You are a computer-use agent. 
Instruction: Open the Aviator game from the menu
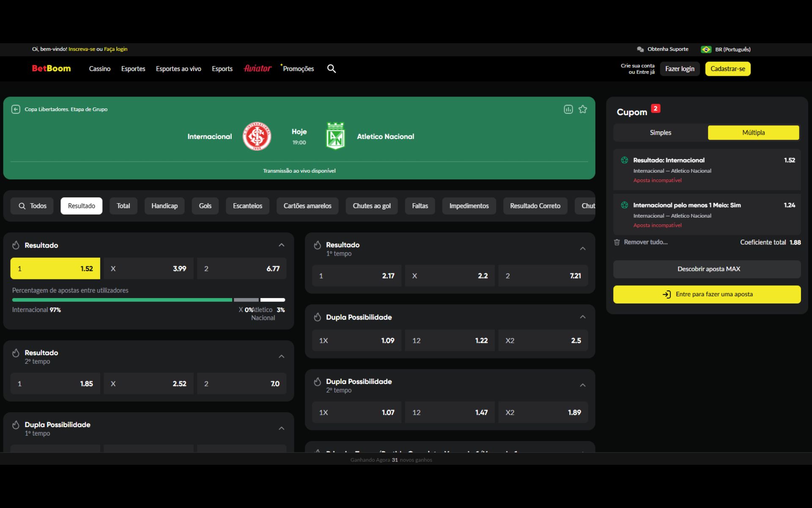coord(258,68)
